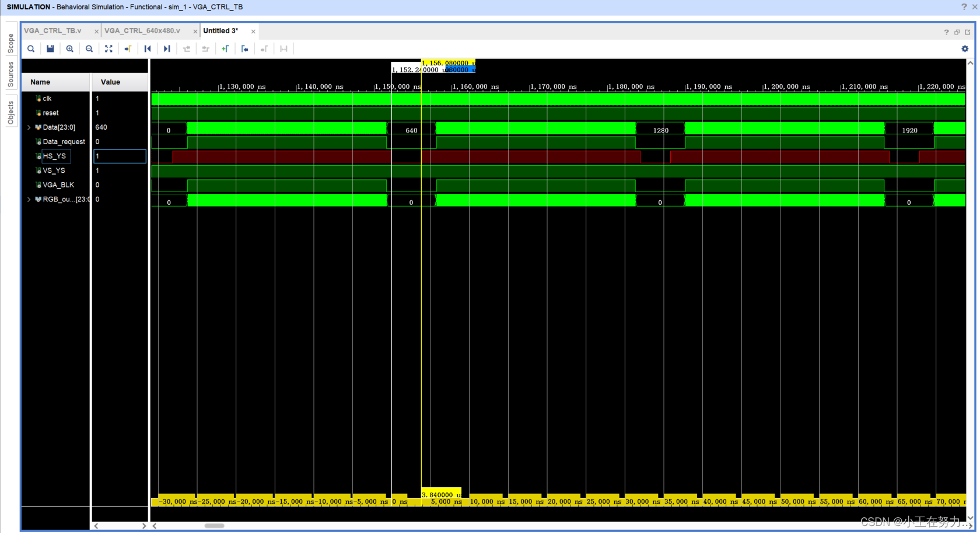Click the 1280 Data bus value segment
The image size is (980, 533).
[660, 130]
